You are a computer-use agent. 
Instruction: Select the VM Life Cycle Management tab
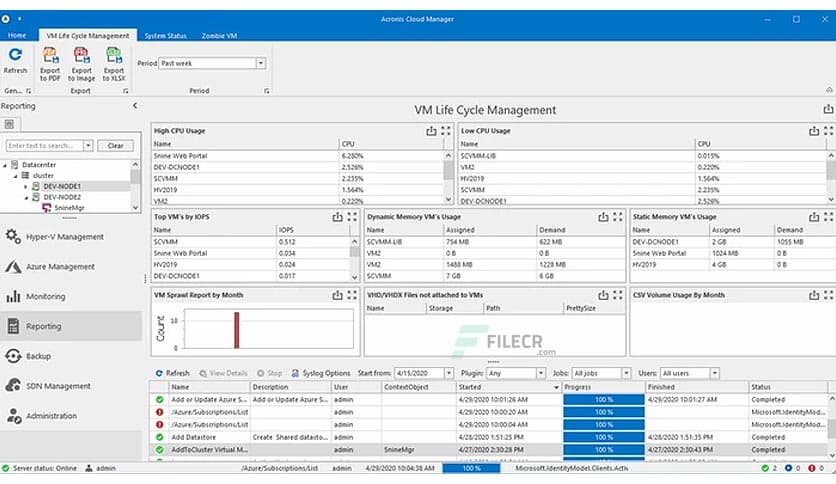(x=87, y=35)
